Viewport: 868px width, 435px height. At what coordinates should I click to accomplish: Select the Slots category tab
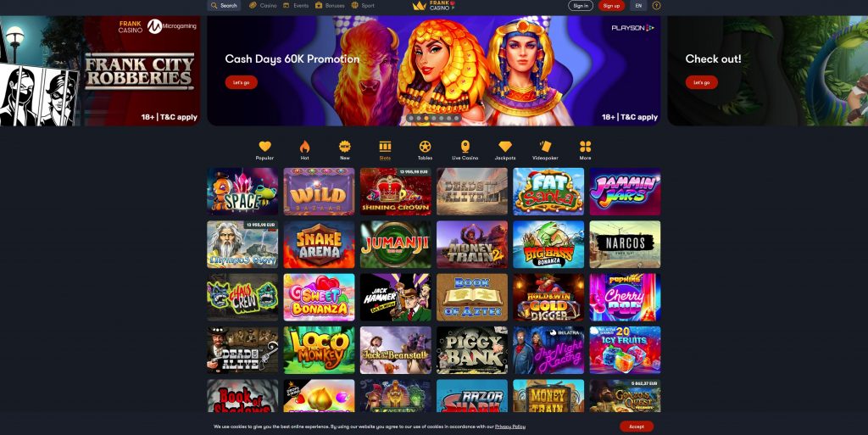coord(385,150)
